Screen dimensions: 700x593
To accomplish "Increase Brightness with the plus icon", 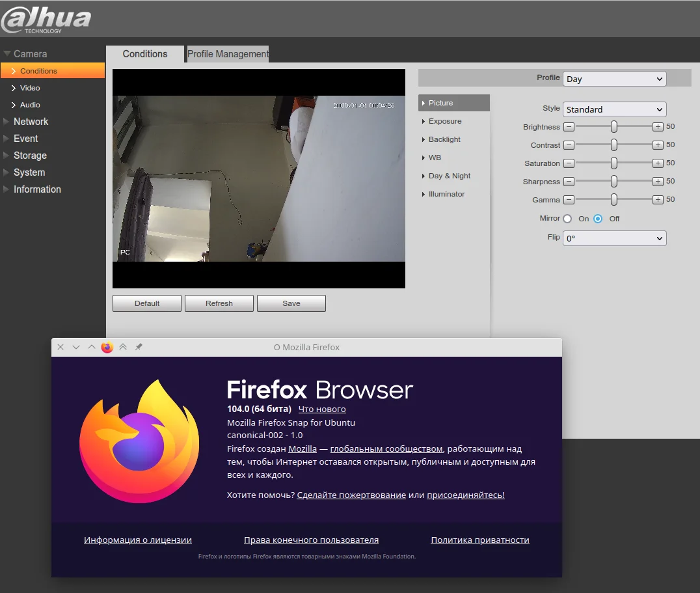I will (x=658, y=127).
